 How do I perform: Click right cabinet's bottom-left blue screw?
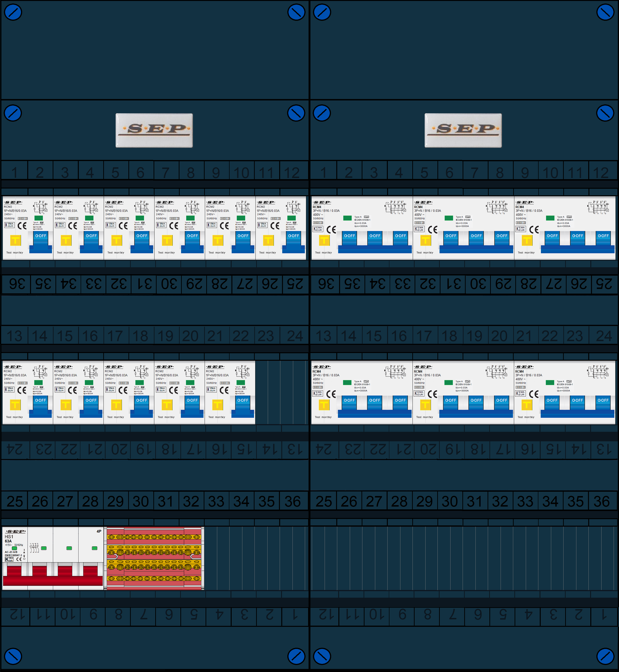(x=322, y=656)
